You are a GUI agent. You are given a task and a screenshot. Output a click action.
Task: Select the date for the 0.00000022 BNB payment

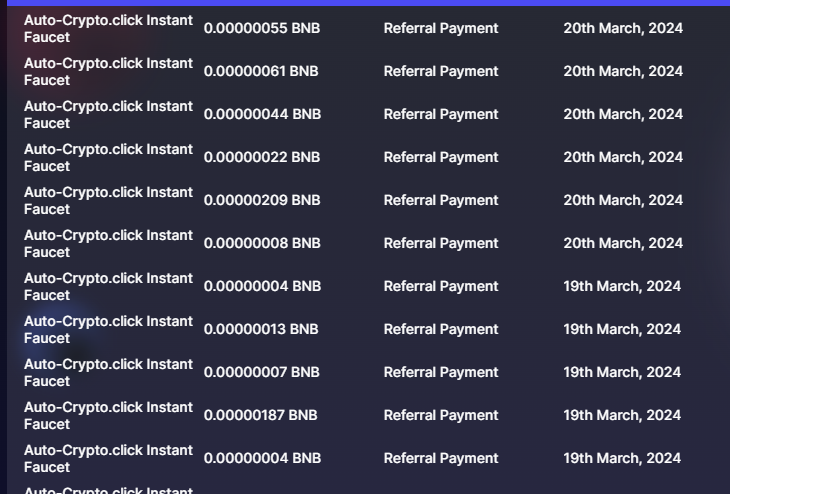pos(622,157)
